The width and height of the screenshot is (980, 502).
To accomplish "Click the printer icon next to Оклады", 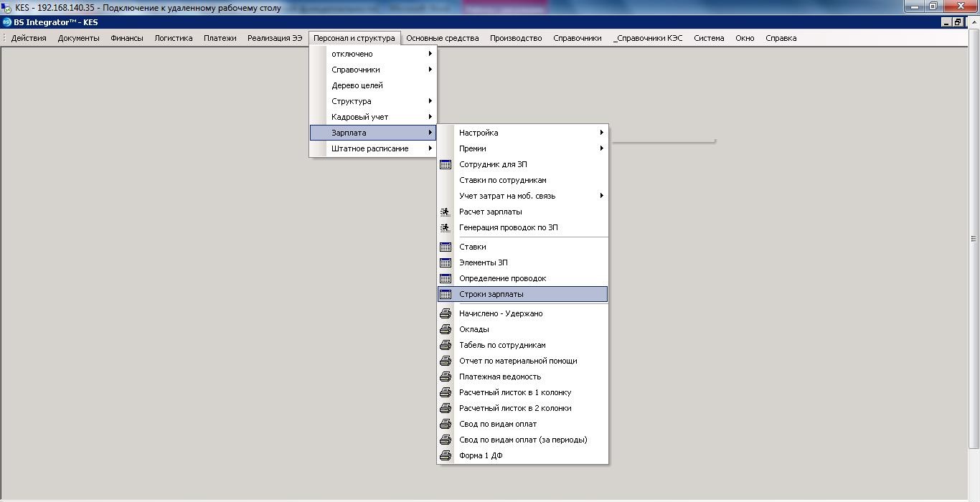I will 446,330.
